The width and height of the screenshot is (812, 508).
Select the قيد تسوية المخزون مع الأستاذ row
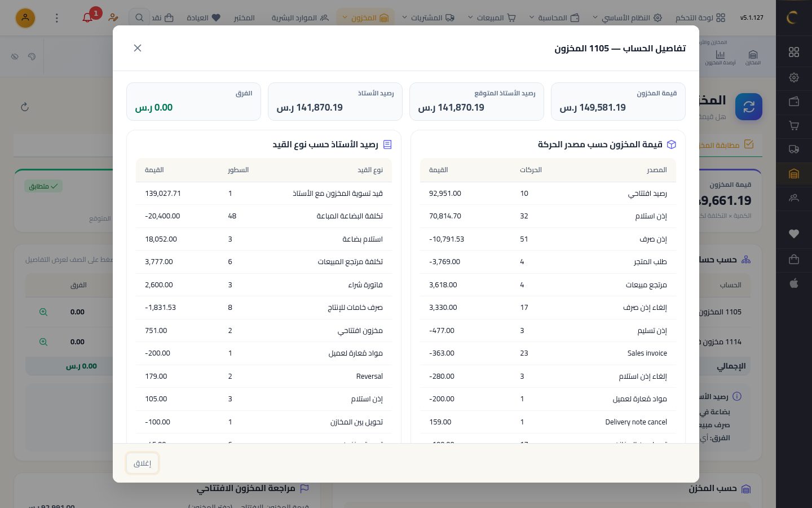click(264, 194)
